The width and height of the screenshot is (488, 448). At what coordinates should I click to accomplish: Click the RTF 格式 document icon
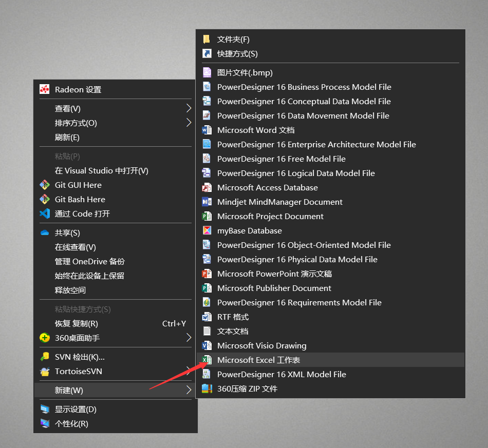click(207, 317)
